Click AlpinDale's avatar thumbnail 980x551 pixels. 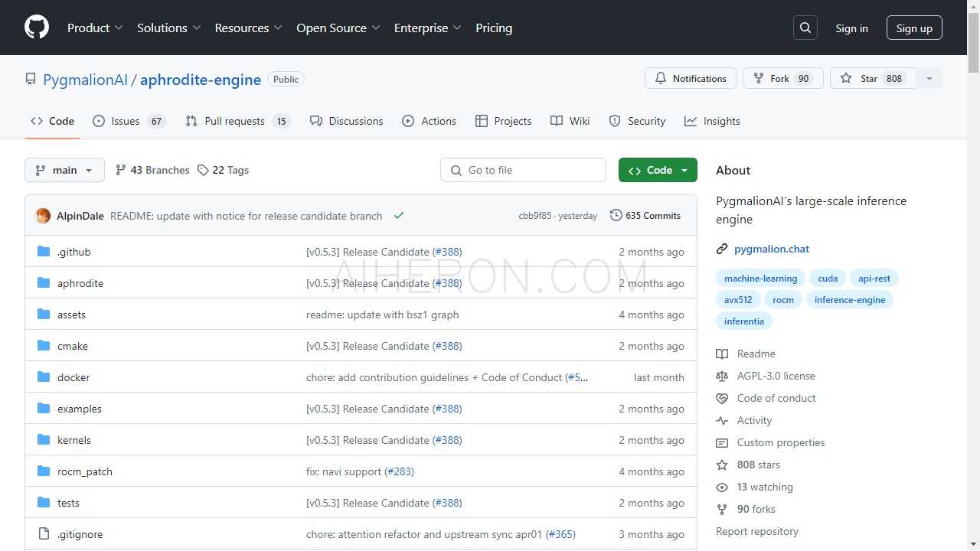coord(43,216)
